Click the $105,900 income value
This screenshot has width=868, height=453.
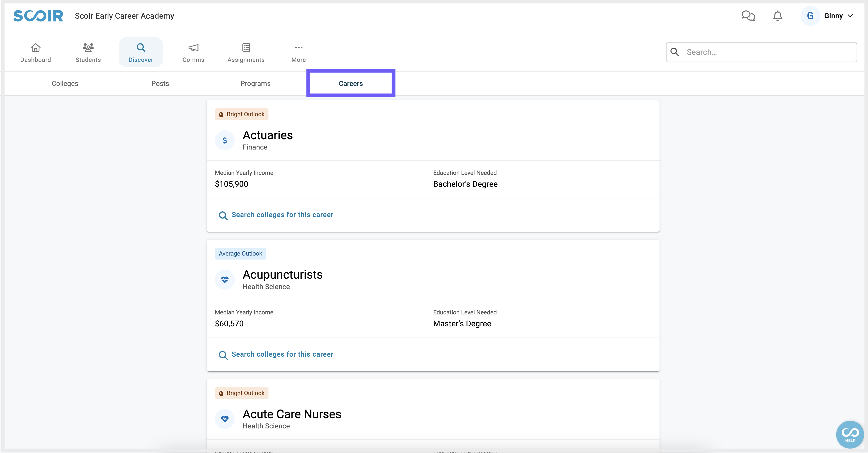pyautogui.click(x=232, y=184)
